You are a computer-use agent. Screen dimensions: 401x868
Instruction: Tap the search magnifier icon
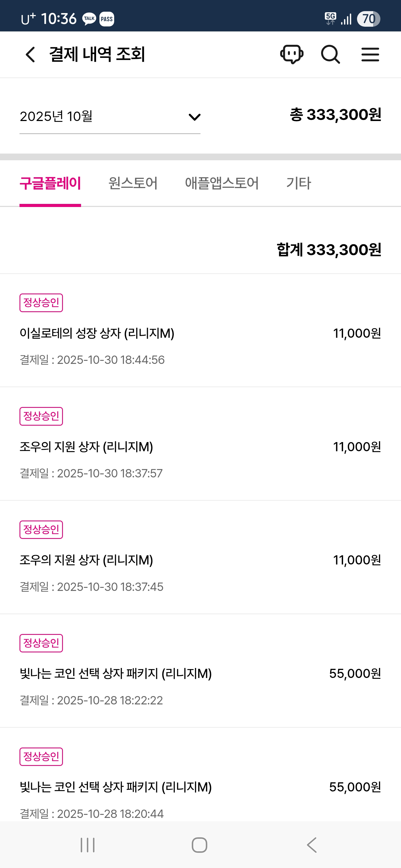pyautogui.click(x=330, y=54)
